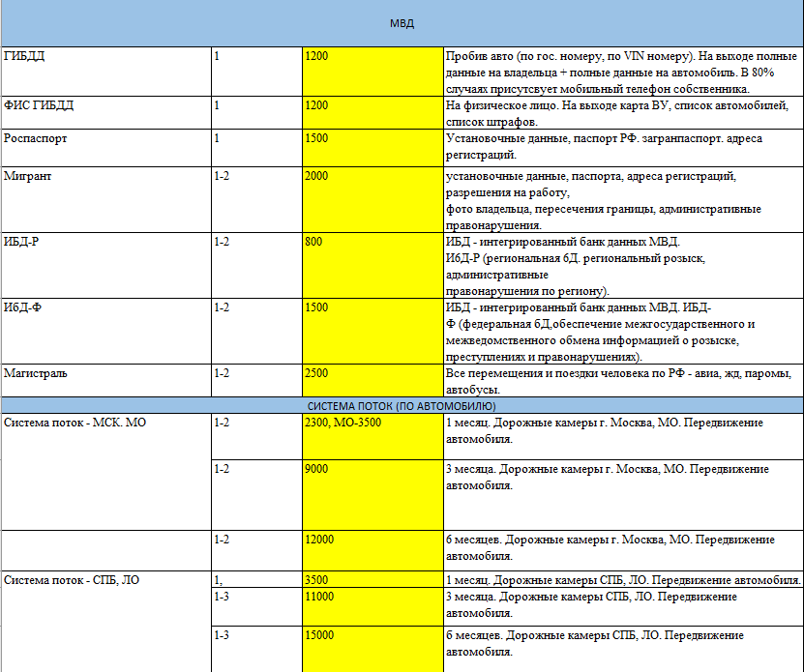Click the 9000 price cell
The width and height of the screenshot is (804, 672).
pyautogui.click(x=372, y=495)
